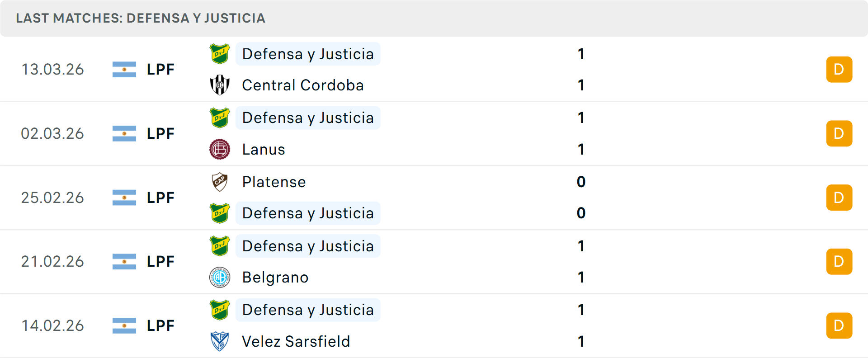868x358 pixels.
Task: Open the Lanus team link
Action: [264, 149]
